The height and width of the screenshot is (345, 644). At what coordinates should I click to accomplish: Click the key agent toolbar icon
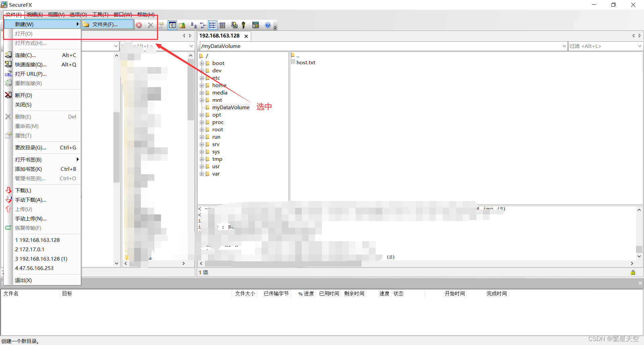(244, 25)
